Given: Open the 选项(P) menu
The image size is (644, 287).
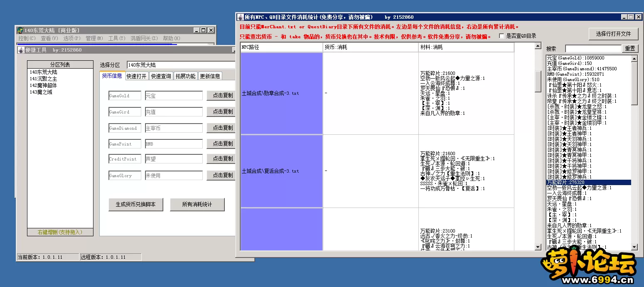Looking at the screenshot, I should 72,38.
